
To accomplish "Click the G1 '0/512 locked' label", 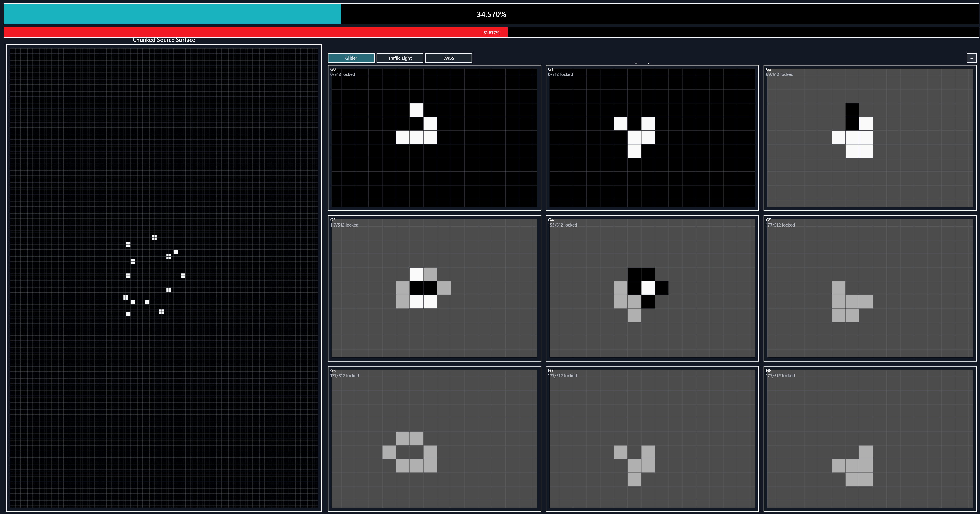I will (560, 74).
